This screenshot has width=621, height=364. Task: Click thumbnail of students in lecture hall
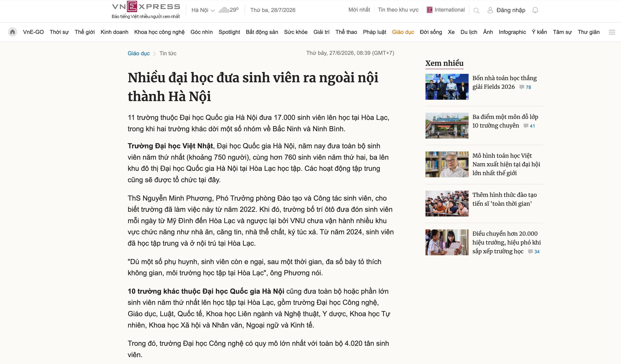[x=447, y=204]
